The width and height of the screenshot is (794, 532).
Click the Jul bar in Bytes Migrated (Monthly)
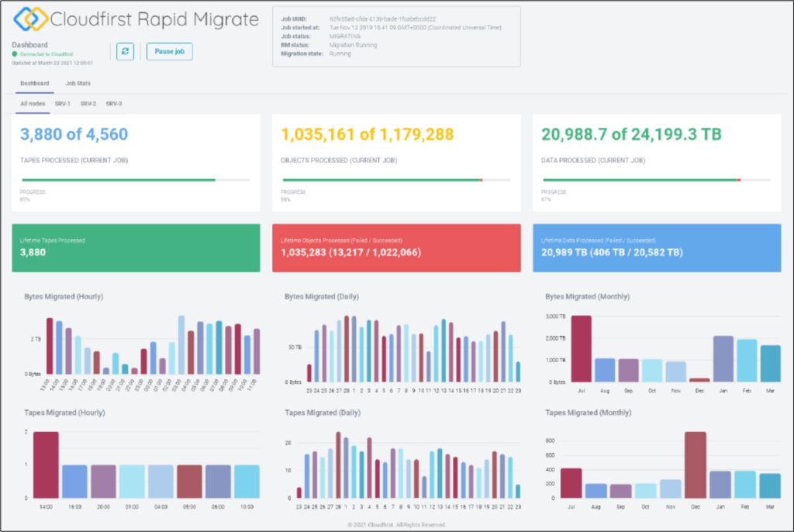click(x=582, y=349)
